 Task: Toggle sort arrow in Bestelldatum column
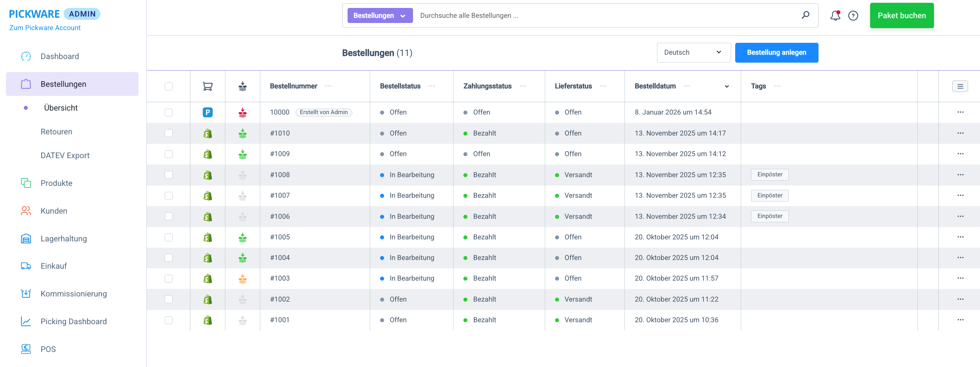click(726, 86)
